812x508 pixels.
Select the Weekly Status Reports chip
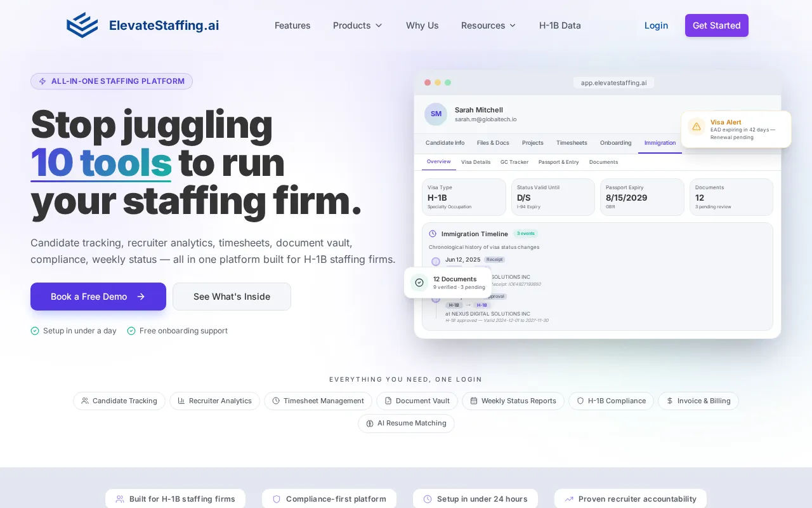tap(513, 401)
